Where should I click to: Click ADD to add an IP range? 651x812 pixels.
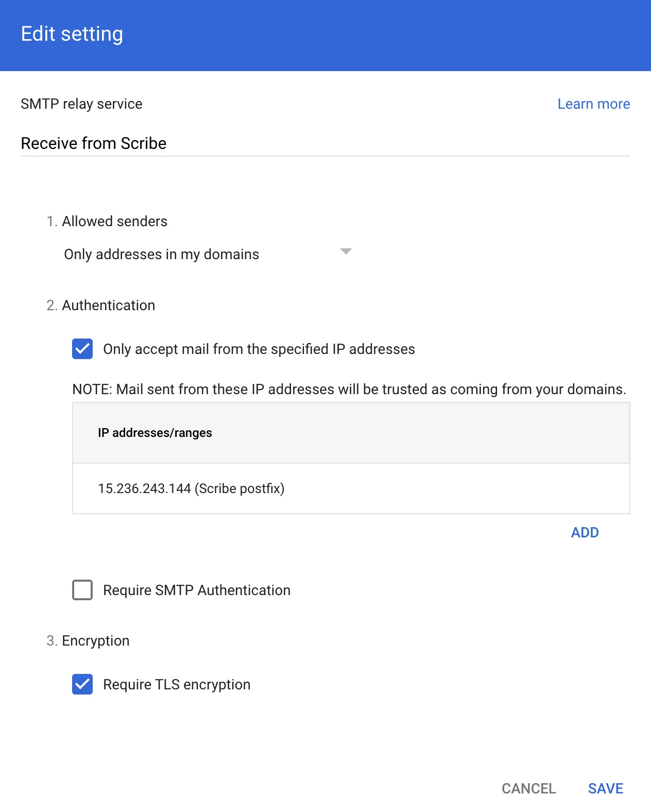pyautogui.click(x=585, y=532)
